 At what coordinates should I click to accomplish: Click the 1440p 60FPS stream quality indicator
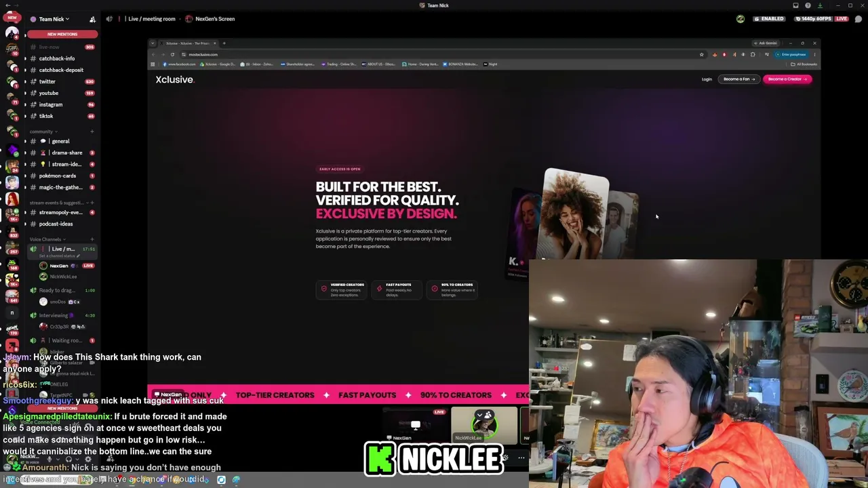pyautogui.click(x=812, y=19)
